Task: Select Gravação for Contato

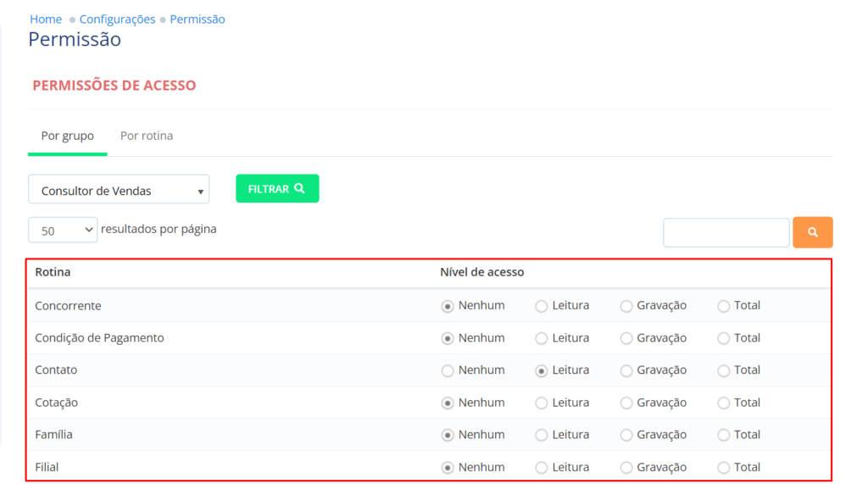Action: (626, 370)
